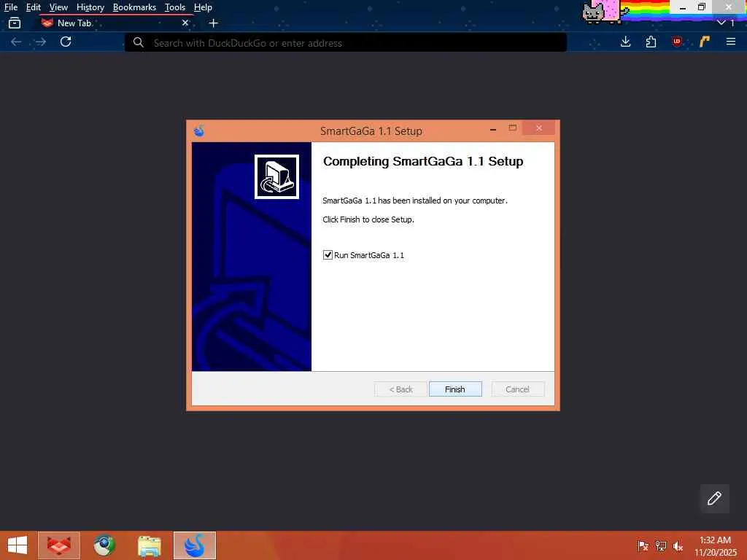
Task: Click the orange extension icon in toolbar
Action: (x=705, y=42)
